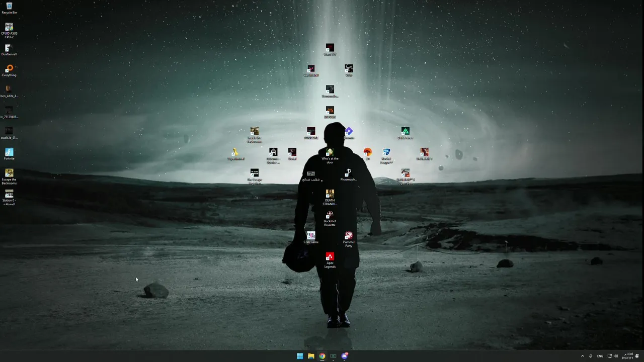
Task: Open the notification bell in the tray
Action: pyautogui.click(x=638, y=356)
